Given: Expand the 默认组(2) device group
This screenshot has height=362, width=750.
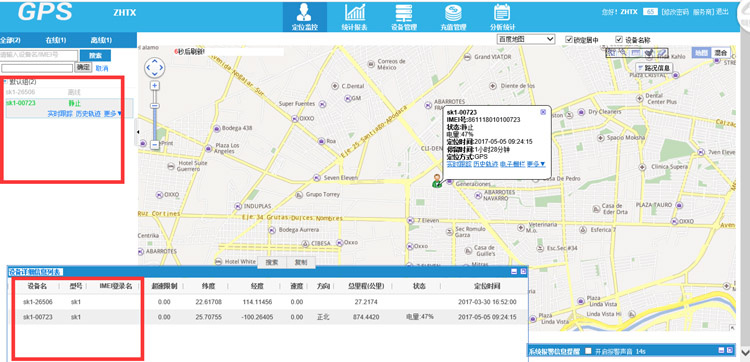Looking at the screenshot, I should coord(5,81).
